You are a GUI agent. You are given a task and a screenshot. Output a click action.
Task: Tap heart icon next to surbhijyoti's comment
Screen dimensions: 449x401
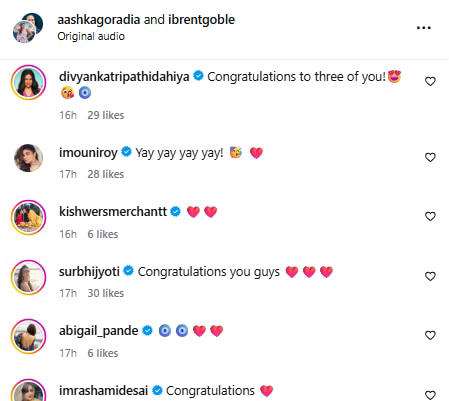click(x=430, y=276)
